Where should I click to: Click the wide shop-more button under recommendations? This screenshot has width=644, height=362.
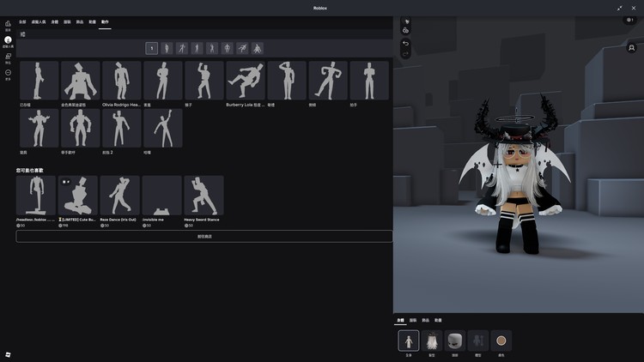click(204, 236)
